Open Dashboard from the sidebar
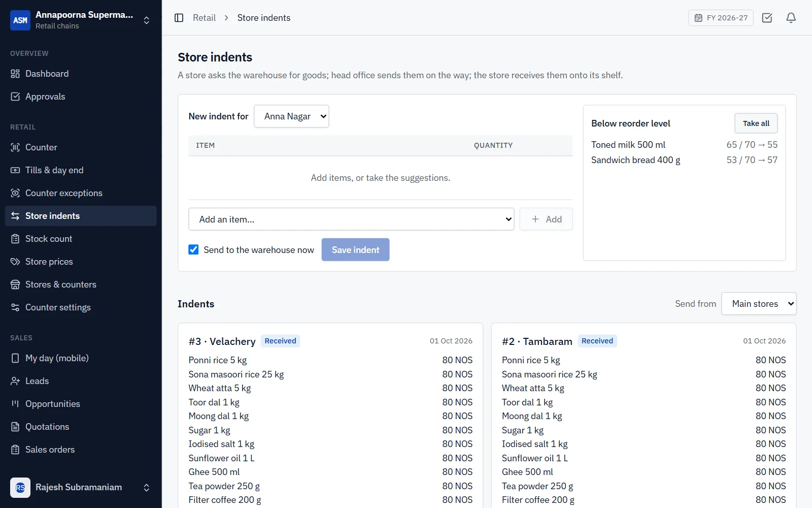The width and height of the screenshot is (812, 508). (81, 74)
